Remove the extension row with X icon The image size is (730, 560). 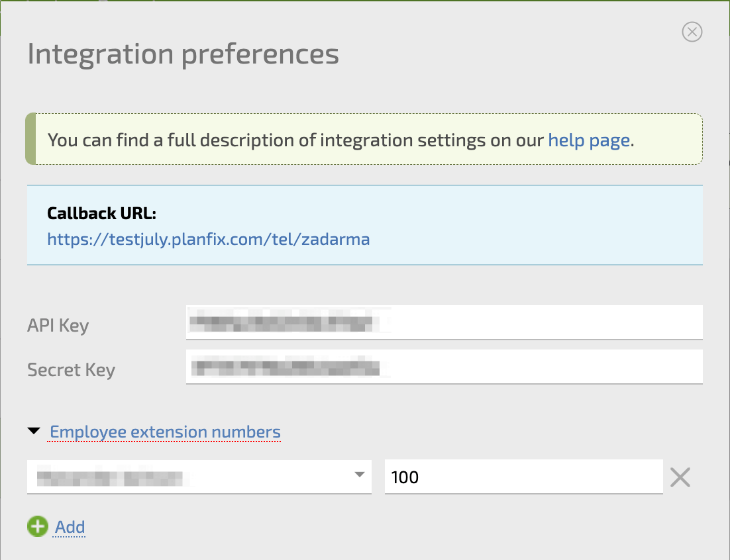click(x=680, y=477)
